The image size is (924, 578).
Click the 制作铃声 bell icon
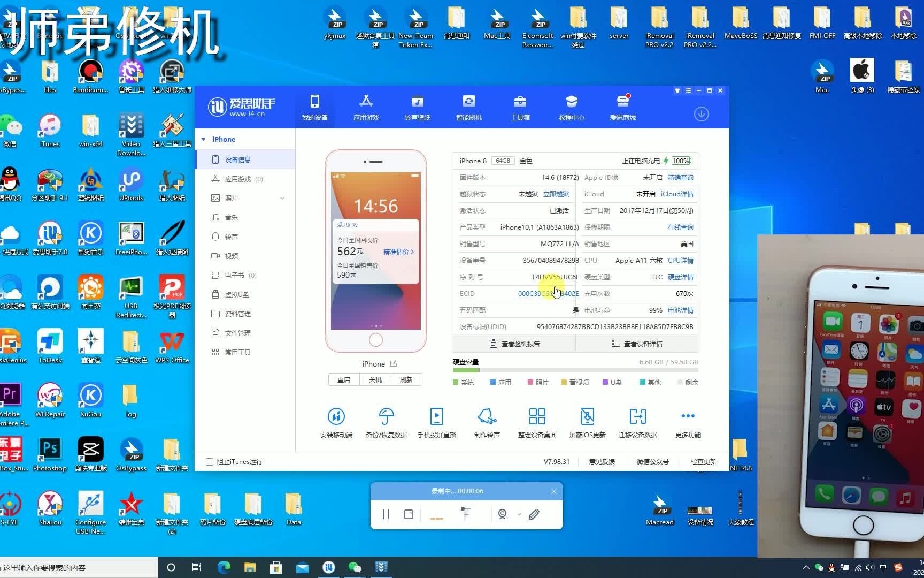click(x=487, y=416)
